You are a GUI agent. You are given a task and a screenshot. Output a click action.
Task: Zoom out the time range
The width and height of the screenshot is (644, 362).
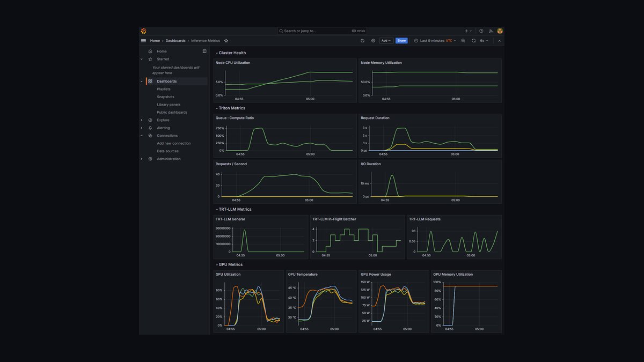point(463,41)
